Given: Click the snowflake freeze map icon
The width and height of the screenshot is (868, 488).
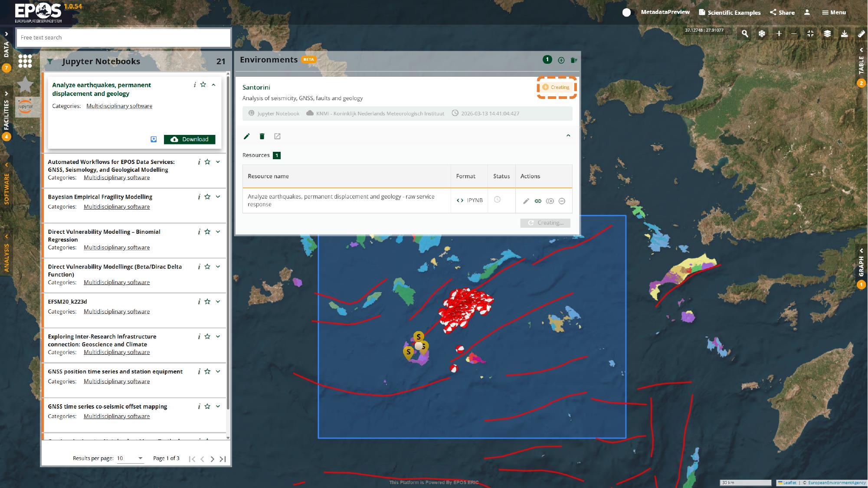Looking at the screenshot, I should tap(762, 33).
